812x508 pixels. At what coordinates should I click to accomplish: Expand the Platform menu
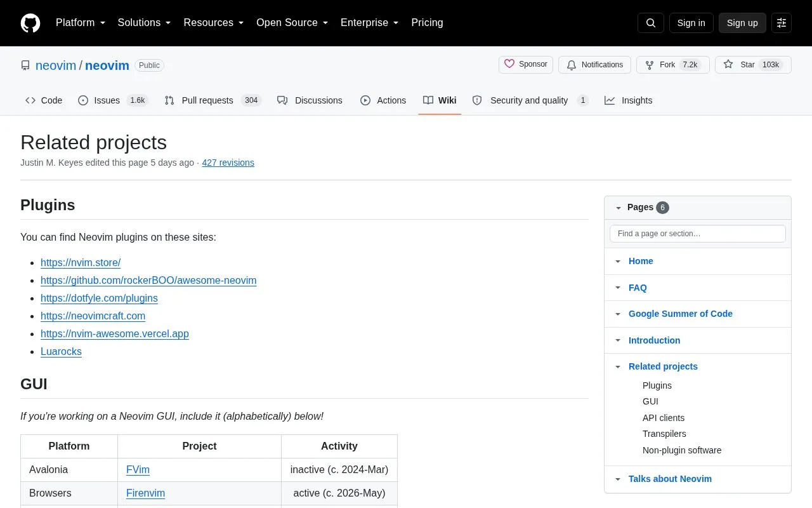pos(81,23)
